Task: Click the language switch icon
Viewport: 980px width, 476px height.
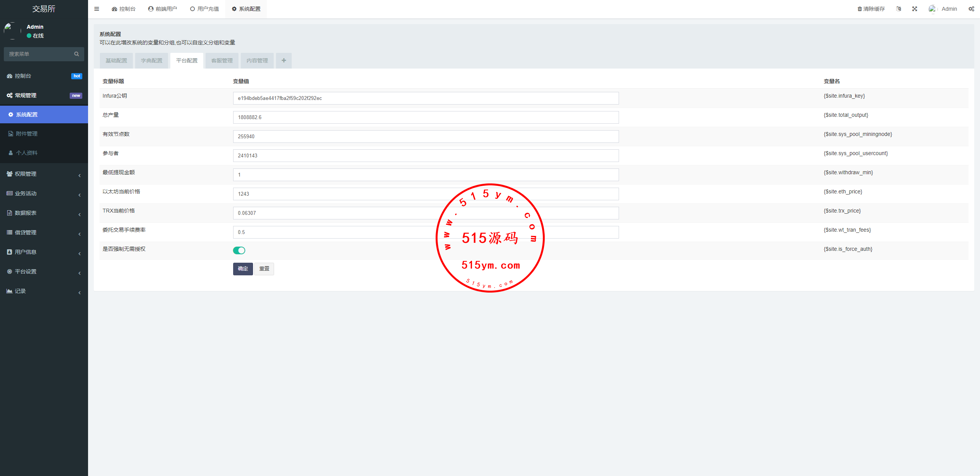Action: click(898, 9)
